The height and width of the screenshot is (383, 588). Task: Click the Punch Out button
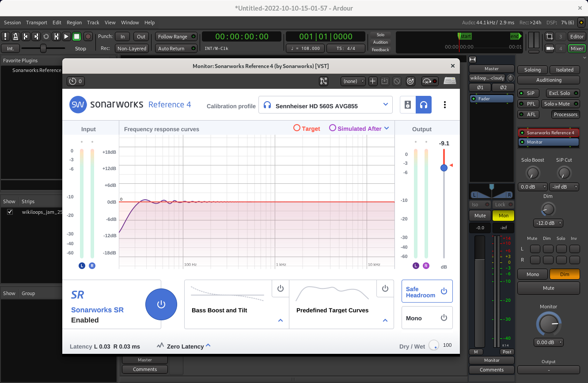(141, 37)
